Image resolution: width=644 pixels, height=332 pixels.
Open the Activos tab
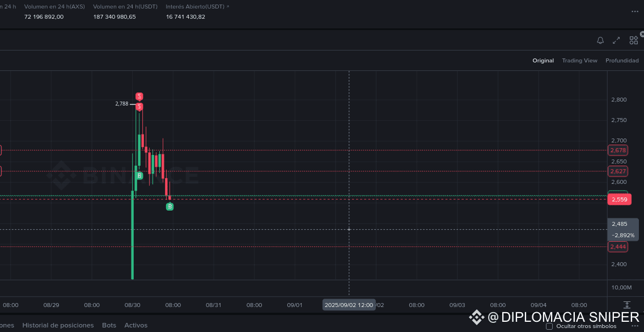136,325
